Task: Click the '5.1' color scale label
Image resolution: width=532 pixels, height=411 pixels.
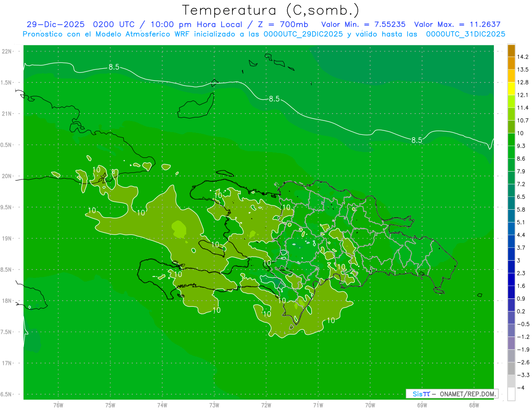Action: (x=521, y=223)
